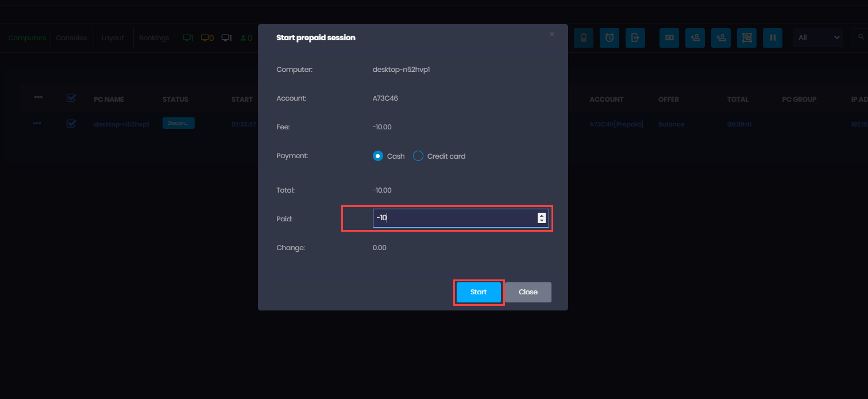868x399 pixels.
Task: Switch to the Bookings tab
Action: [154, 38]
